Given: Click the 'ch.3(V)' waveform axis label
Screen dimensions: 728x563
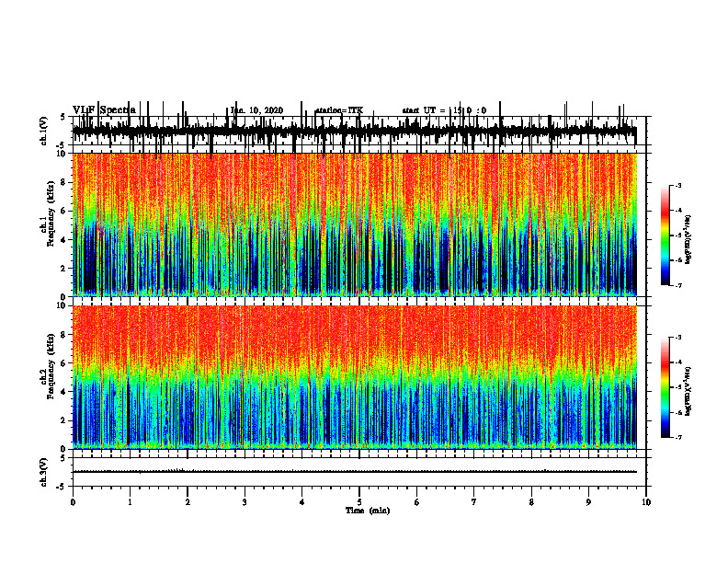Looking at the screenshot, I should (x=44, y=472).
